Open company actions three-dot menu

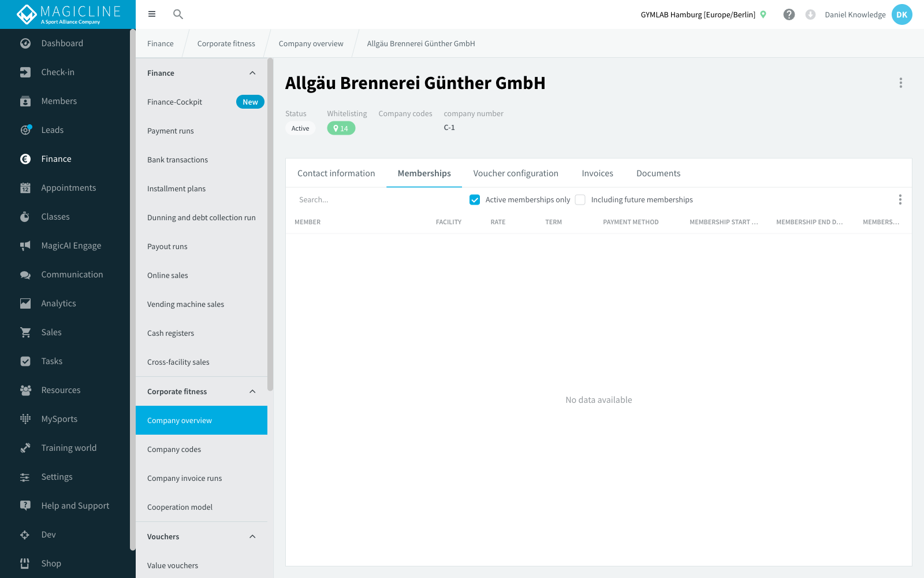pyautogui.click(x=900, y=83)
